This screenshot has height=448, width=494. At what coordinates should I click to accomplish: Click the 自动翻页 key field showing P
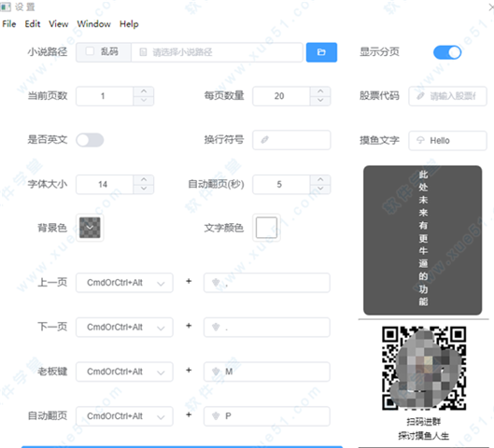267,416
